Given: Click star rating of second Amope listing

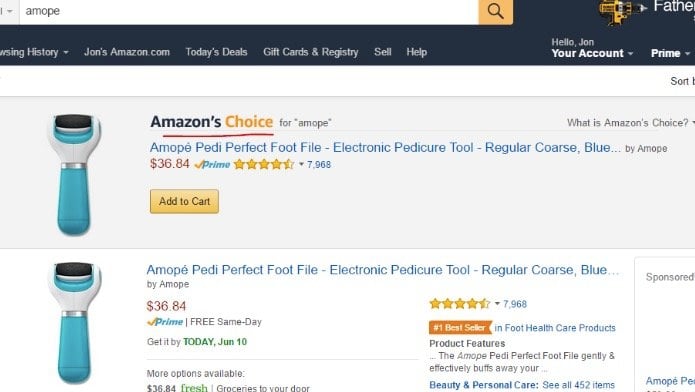Looking at the screenshot, I should point(460,304).
